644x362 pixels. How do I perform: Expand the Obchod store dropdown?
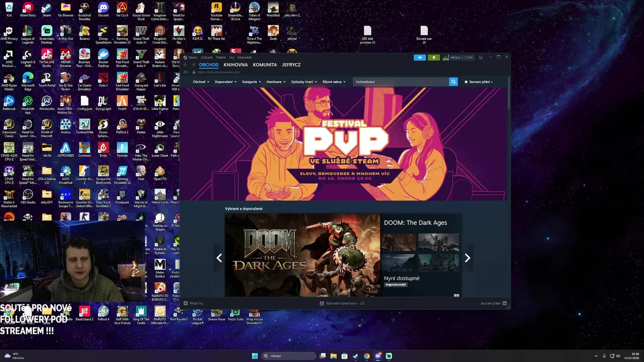pos(201,81)
